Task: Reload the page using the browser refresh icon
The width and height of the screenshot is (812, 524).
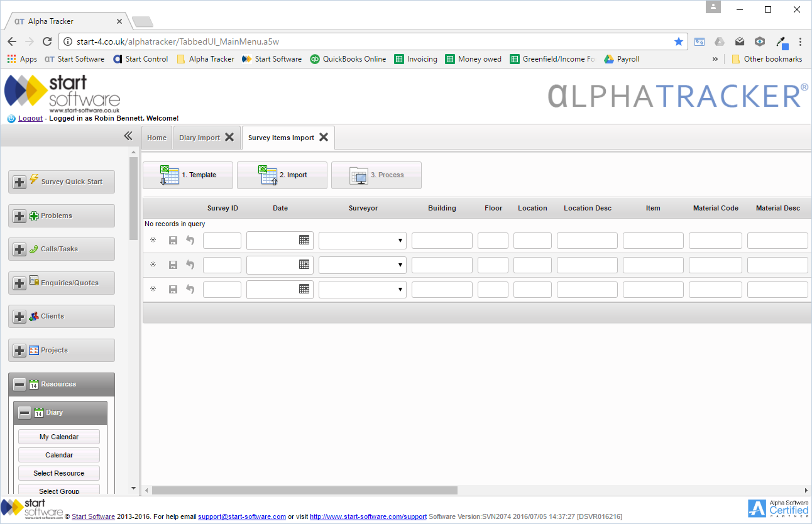Action: [x=47, y=41]
